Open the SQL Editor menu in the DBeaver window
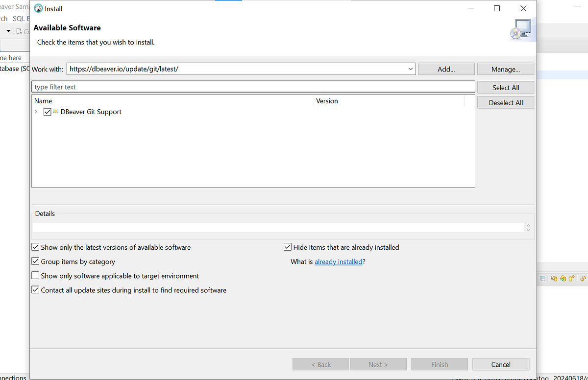The height and width of the screenshot is (380, 588). click(x=21, y=19)
